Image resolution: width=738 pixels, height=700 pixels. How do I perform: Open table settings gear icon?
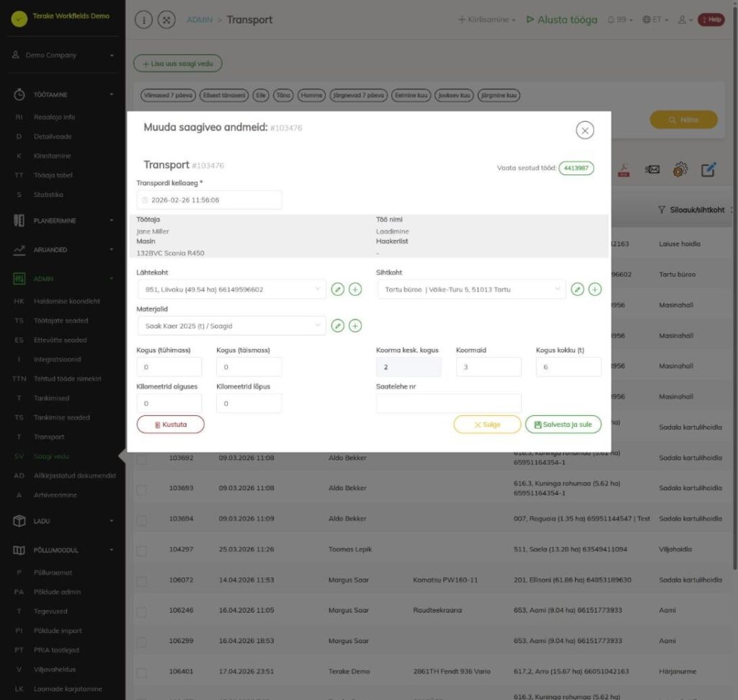680,169
